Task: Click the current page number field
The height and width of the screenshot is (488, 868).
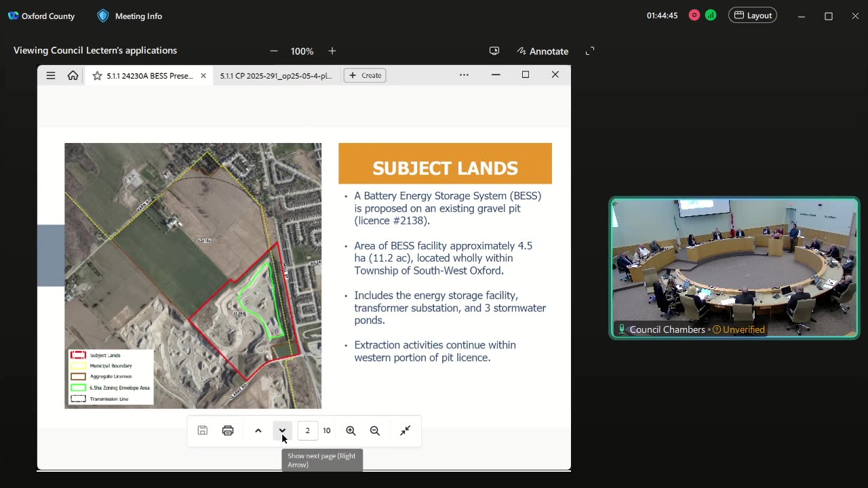Action: (308, 430)
